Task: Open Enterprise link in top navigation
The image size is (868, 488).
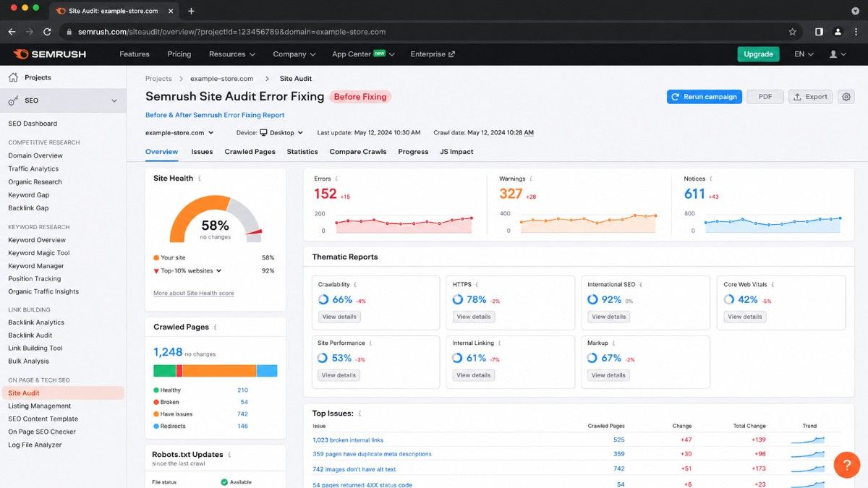Action: pyautogui.click(x=433, y=54)
